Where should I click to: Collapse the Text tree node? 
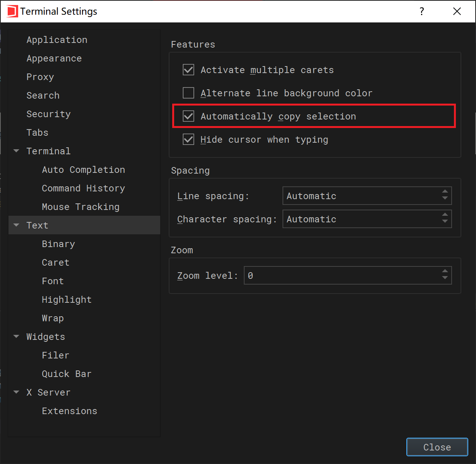(16, 225)
